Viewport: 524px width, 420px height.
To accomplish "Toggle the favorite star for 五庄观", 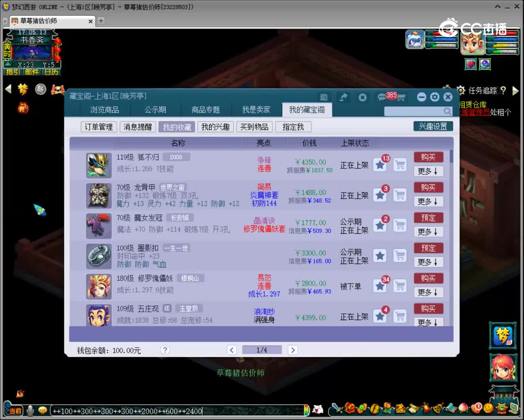I will tap(380, 316).
